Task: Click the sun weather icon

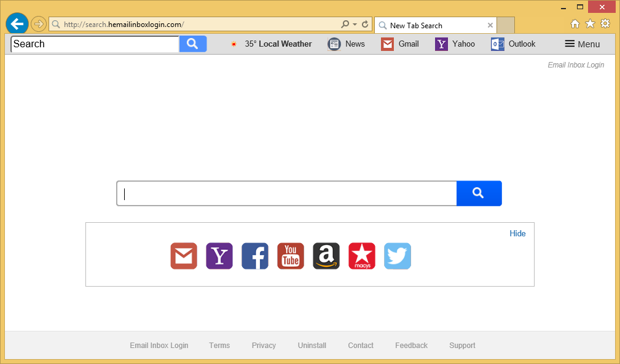Action: point(233,44)
